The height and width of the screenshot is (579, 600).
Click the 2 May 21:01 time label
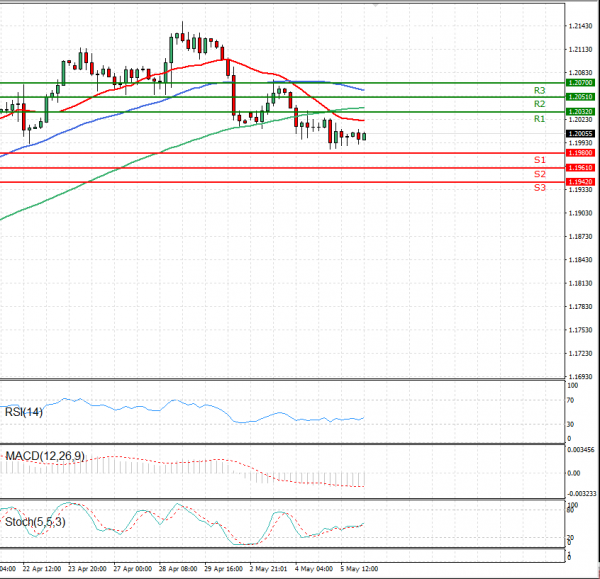[x=268, y=569]
